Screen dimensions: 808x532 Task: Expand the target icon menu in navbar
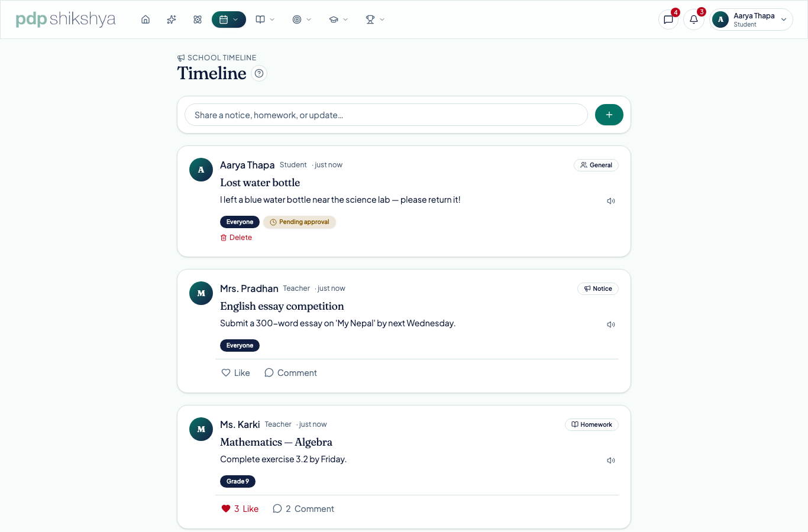coord(302,20)
